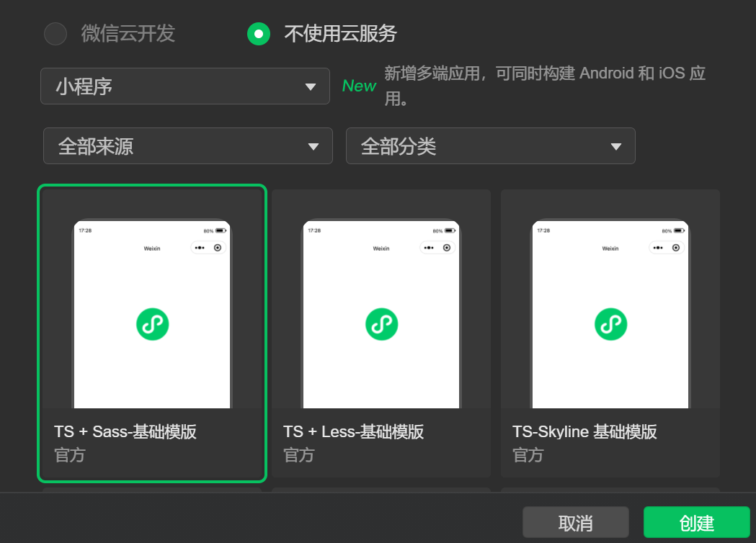Click the mini program logo in TS + Sass preview
The width and height of the screenshot is (756, 543).
point(152,324)
